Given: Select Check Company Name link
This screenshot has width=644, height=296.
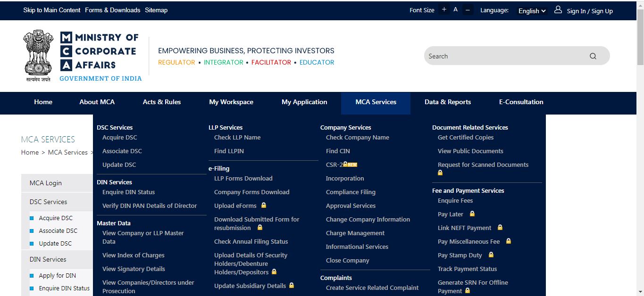Looking at the screenshot, I should tap(357, 138).
